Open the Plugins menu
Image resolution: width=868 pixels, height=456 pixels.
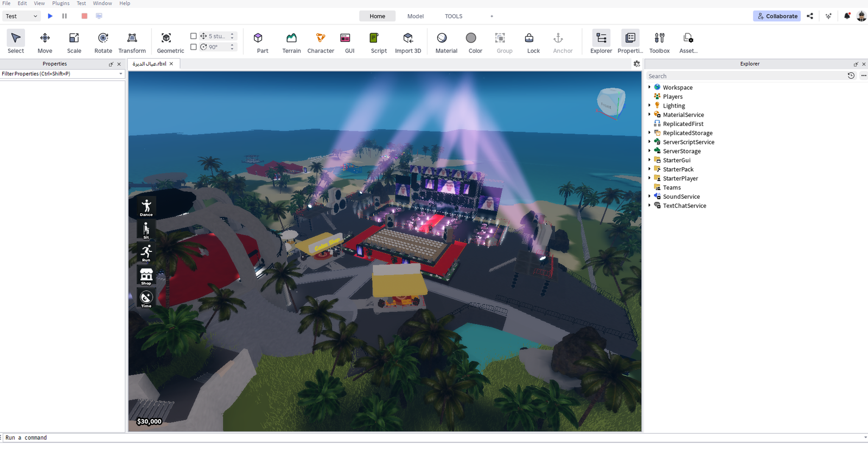[61, 3]
